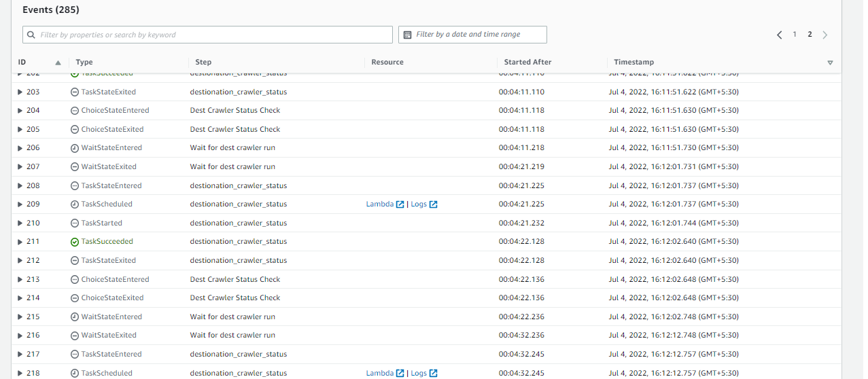Click the status icon for ChoiceStateEntered event 204

coord(75,111)
